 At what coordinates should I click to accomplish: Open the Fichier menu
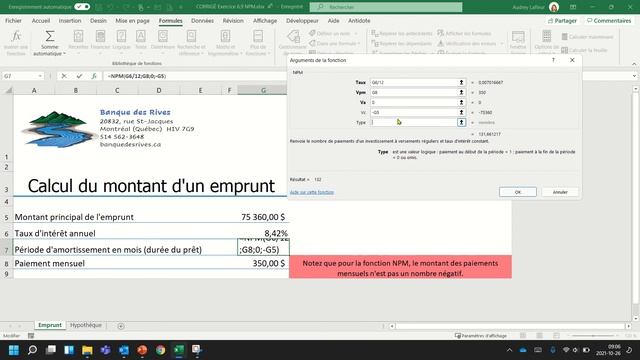13,20
